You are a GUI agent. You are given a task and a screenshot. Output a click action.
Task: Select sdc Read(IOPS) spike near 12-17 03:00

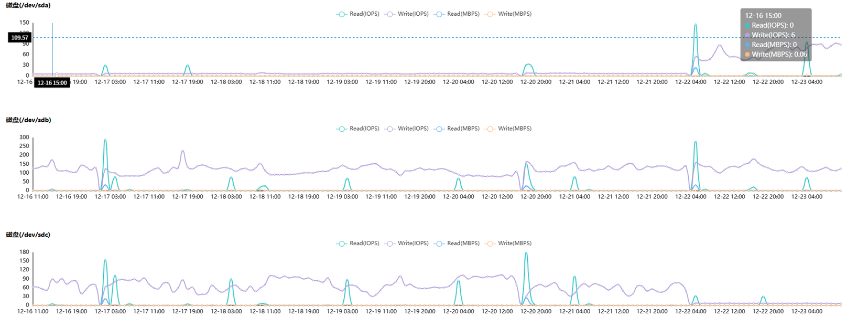tap(105, 260)
